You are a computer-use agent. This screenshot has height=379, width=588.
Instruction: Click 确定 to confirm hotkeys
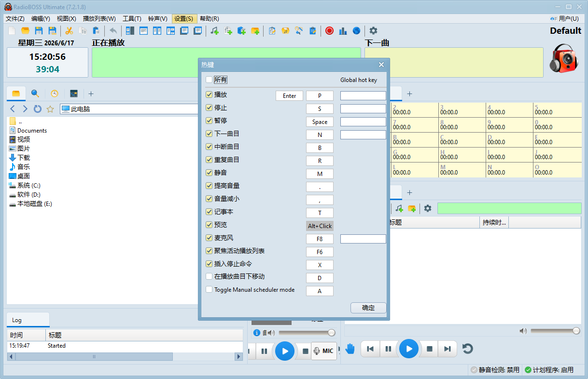pyautogui.click(x=368, y=308)
